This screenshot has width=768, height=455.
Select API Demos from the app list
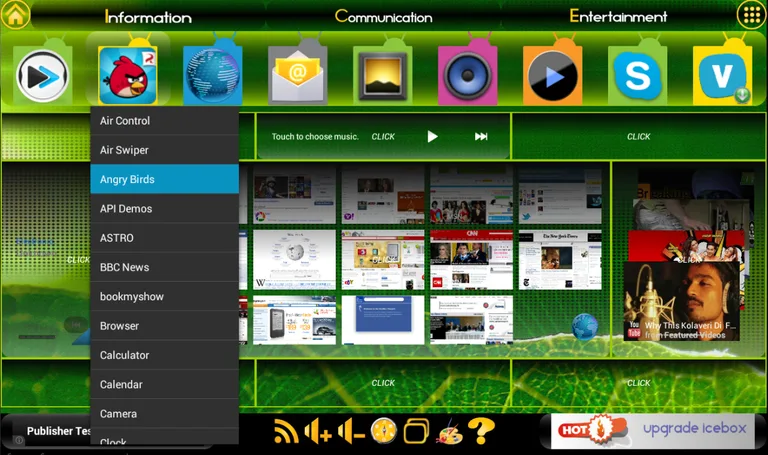(165, 209)
